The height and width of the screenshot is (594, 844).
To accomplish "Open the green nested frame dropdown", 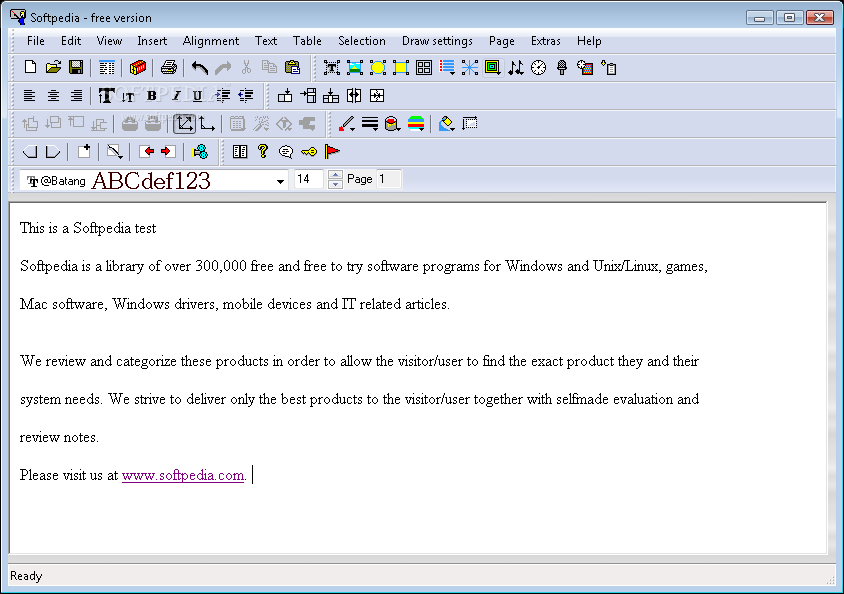I will [493, 67].
